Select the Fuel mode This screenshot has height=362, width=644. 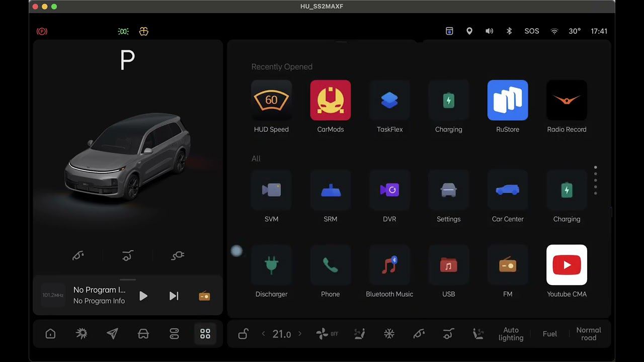[550, 334]
